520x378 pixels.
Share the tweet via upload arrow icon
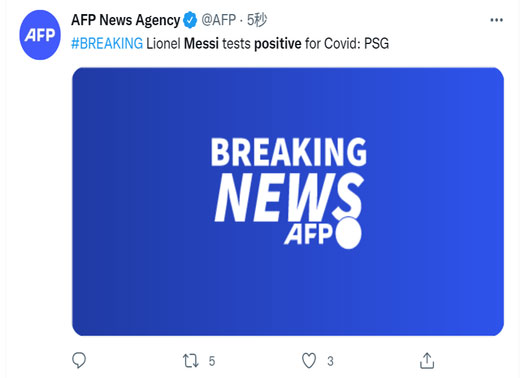coord(427,361)
